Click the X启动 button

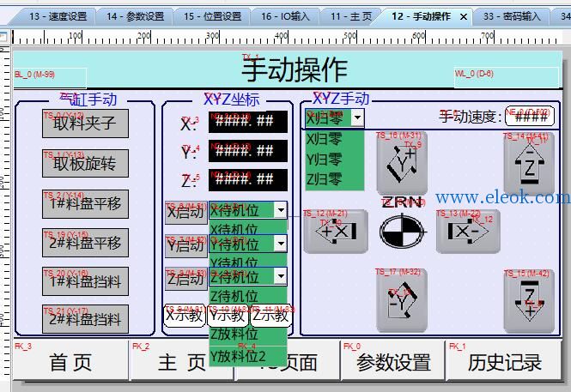pyautogui.click(x=185, y=213)
